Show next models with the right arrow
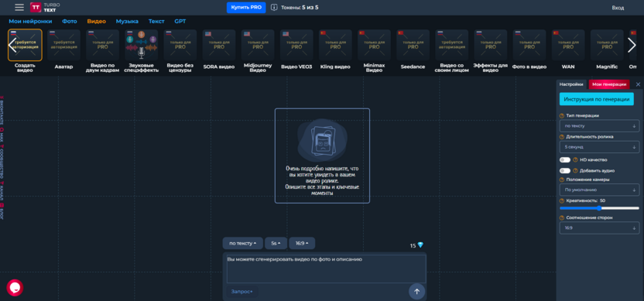 coord(632,45)
